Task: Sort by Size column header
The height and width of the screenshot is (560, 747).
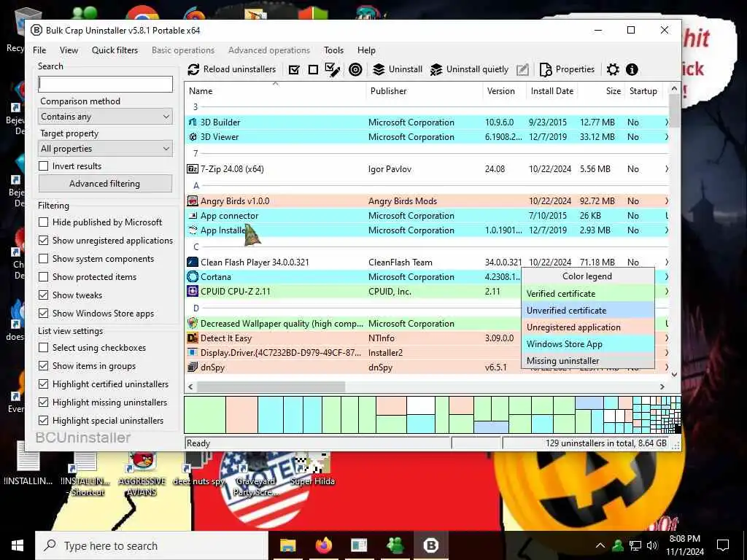Action: [601, 91]
